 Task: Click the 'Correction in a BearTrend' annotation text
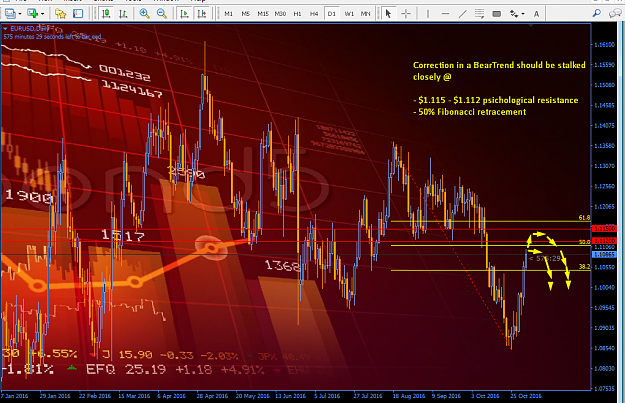coord(499,71)
